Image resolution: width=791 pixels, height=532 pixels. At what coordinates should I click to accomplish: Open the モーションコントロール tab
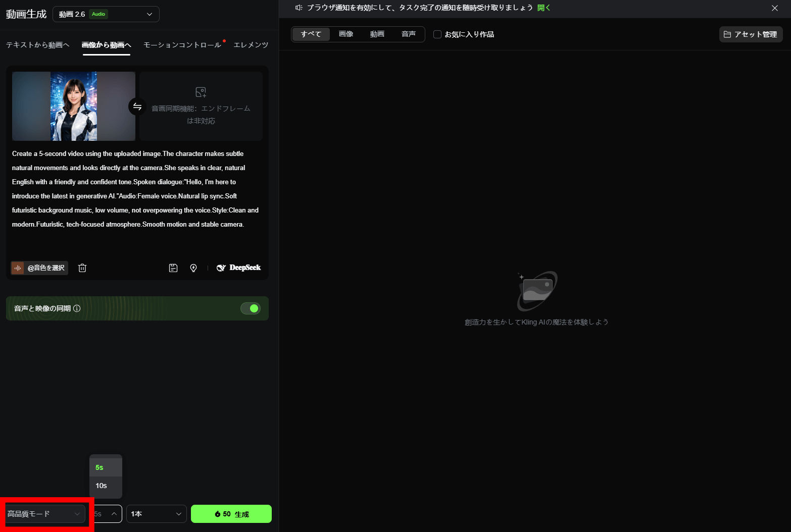pyautogui.click(x=182, y=45)
